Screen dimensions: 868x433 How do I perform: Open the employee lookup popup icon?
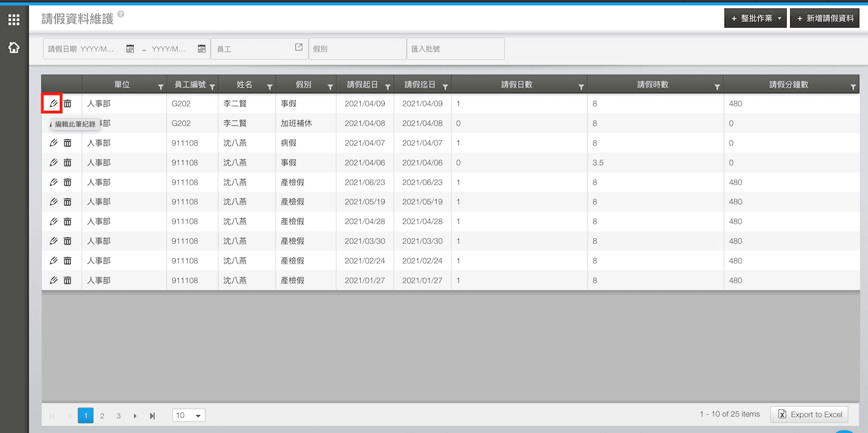pos(298,48)
